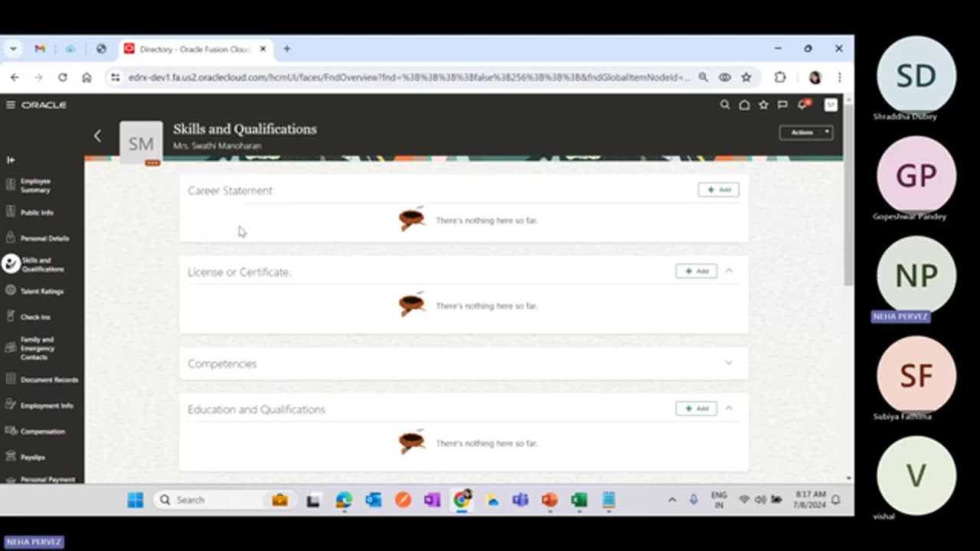Add a Career Statement
Image resolution: width=980 pixels, height=551 pixels.
[718, 190]
